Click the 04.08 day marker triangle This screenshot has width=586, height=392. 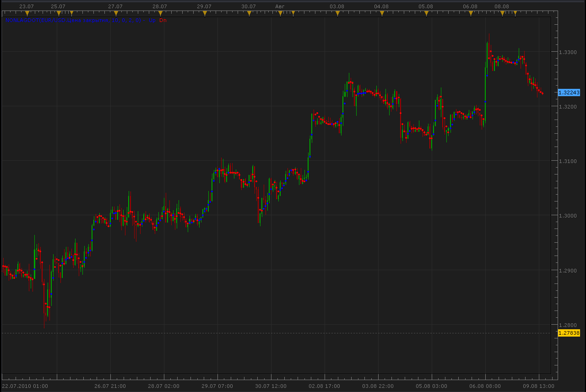click(x=382, y=13)
